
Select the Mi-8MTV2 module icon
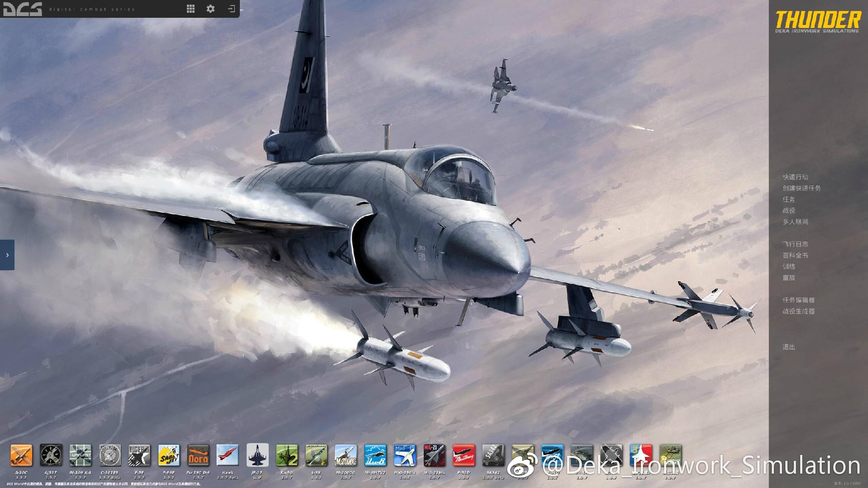pos(375,455)
